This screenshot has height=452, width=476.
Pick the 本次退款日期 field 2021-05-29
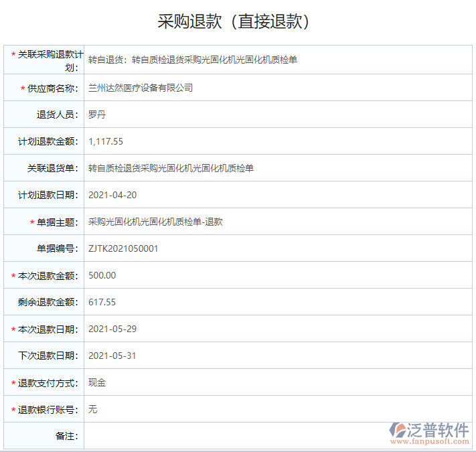[x=112, y=329]
